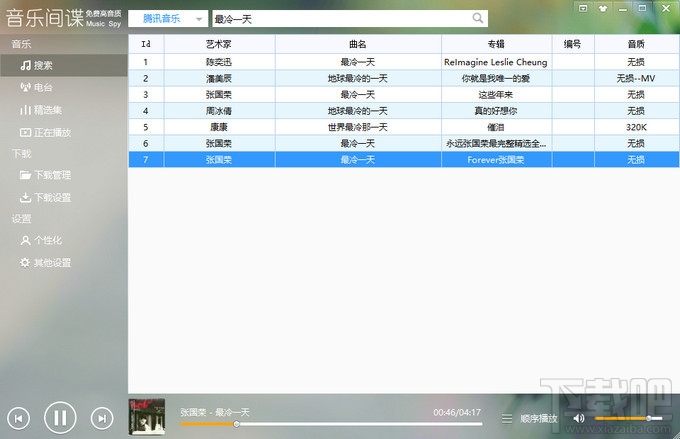Open 下载管理 download manager
Viewport: 680px width, 439px height.
(45, 175)
